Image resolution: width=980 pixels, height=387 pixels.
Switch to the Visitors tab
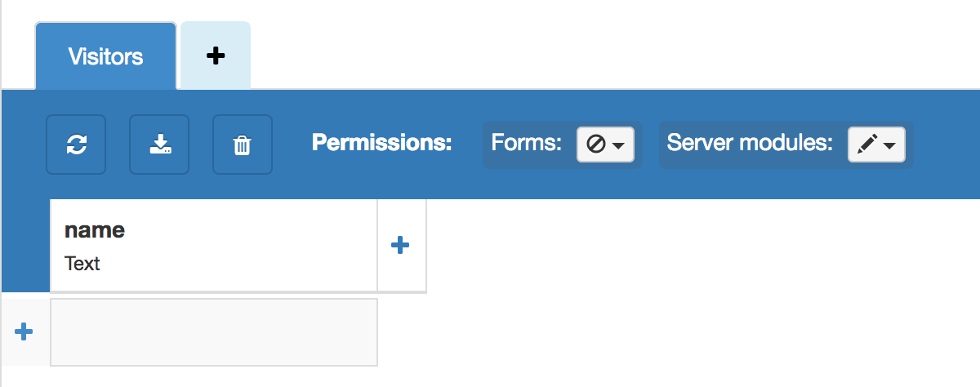(105, 56)
